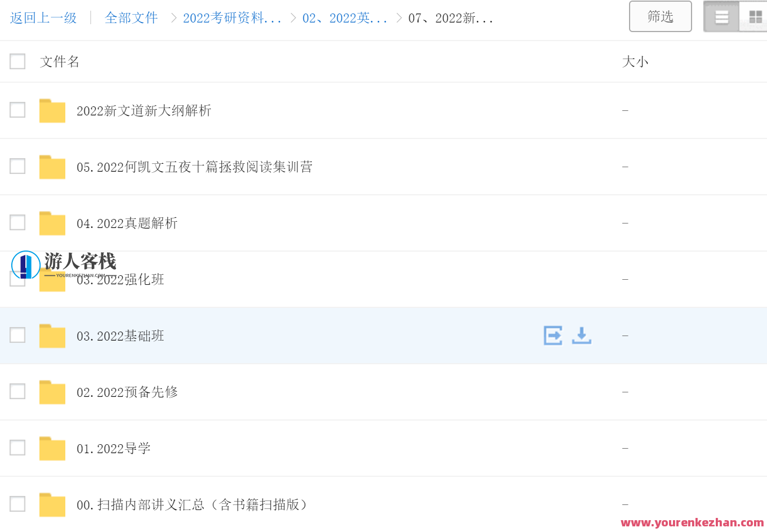Image resolution: width=767 pixels, height=532 pixels.
Task: Sort by 大小 column header
Action: (x=635, y=61)
